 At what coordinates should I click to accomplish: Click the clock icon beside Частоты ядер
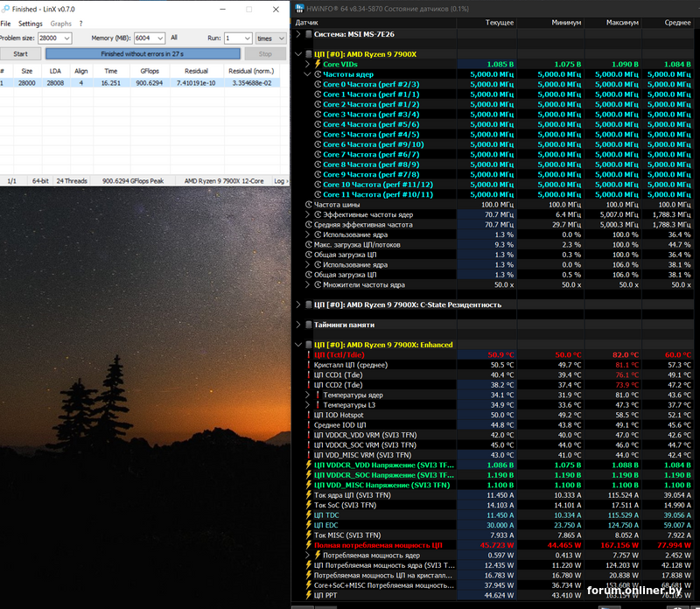point(318,74)
